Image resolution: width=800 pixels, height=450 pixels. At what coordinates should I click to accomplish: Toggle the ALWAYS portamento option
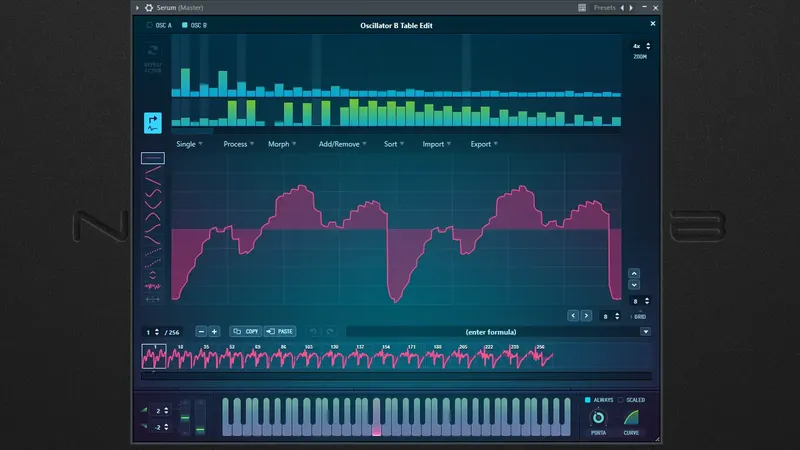[587, 400]
